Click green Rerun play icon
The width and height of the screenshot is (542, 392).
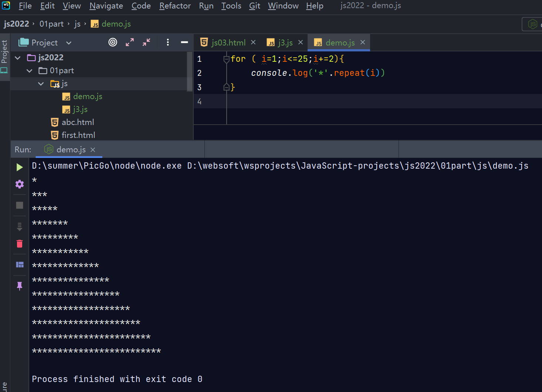pyautogui.click(x=20, y=167)
